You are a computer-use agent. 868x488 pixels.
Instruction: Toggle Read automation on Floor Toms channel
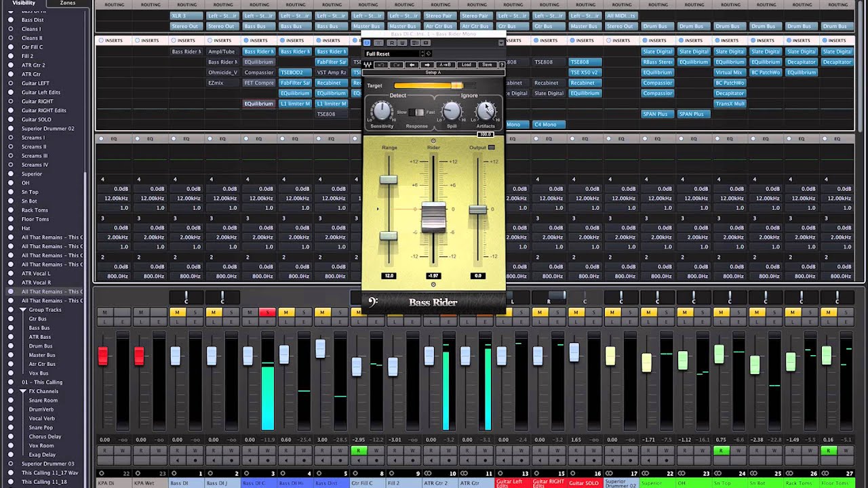click(x=829, y=450)
